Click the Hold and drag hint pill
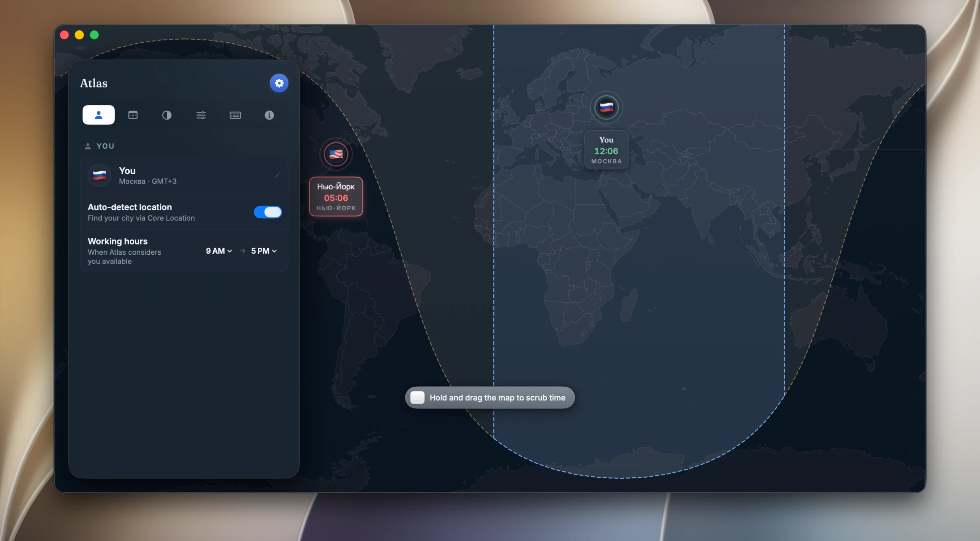 pos(490,398)
